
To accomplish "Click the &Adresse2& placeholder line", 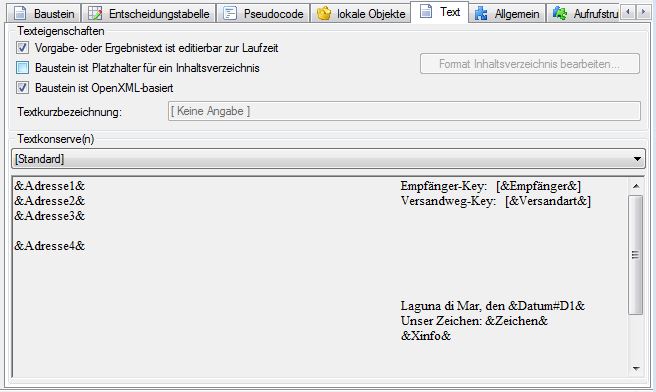I will [50, 201].
